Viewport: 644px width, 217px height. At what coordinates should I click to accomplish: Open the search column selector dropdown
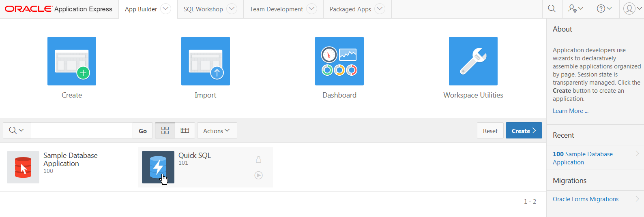(x=17, y=131)
